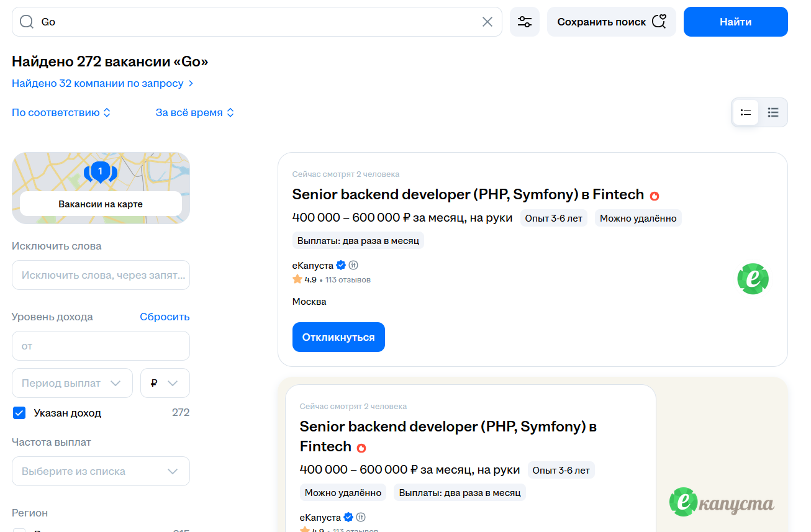The width and height of the screenshot is (811, 532).
Task: Open the "По соответствию" sort dropdown
Action: 61,112
